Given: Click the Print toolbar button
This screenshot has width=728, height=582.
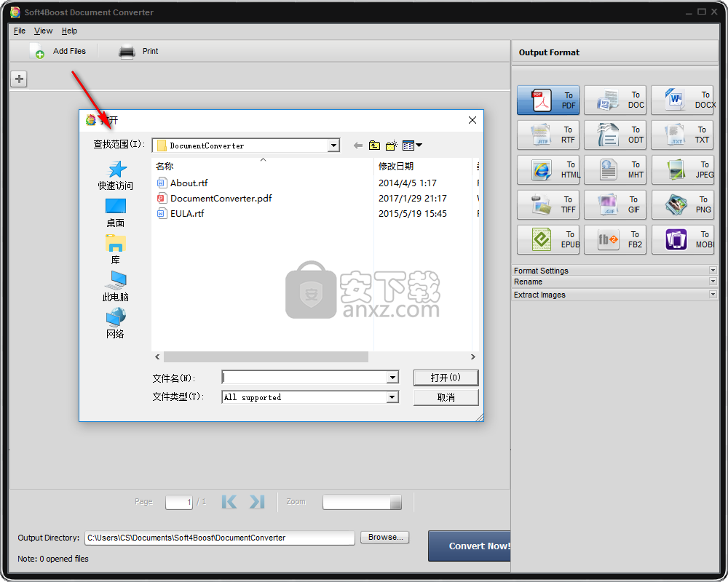Looking at the screenshot, I should pyautogui.click(x=138, y=51).
